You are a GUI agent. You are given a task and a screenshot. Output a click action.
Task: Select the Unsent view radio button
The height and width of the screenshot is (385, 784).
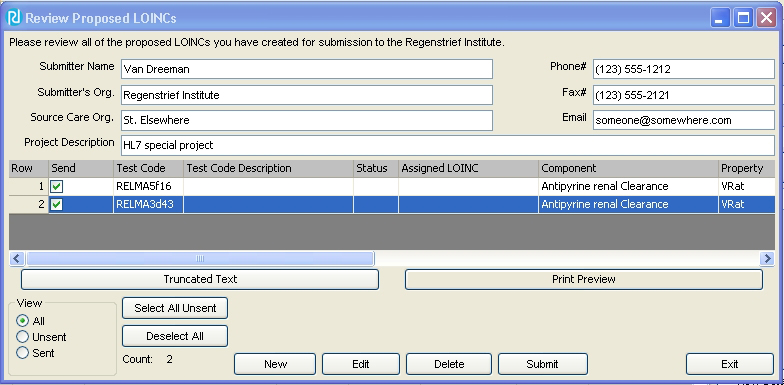tap(22, 337)
